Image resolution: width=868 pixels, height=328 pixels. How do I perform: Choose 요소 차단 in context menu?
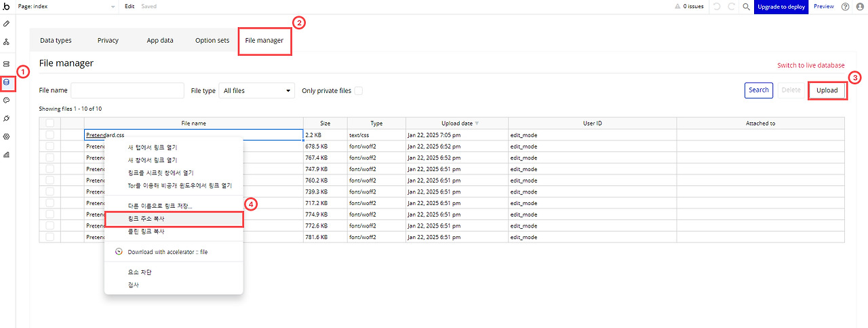(174, 272)
